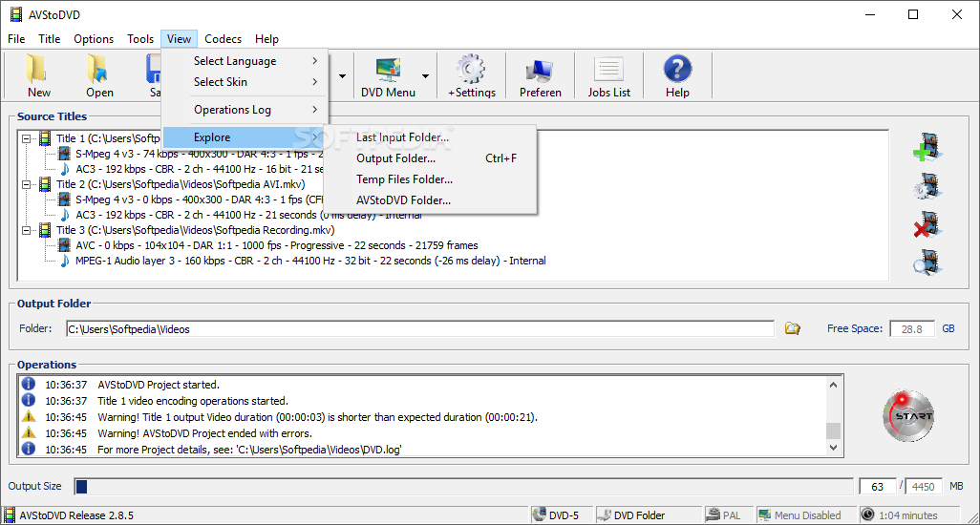Open the DVD Menu toolbar button
The height and width of the screenshot is (525, 980).
(388, 76)
